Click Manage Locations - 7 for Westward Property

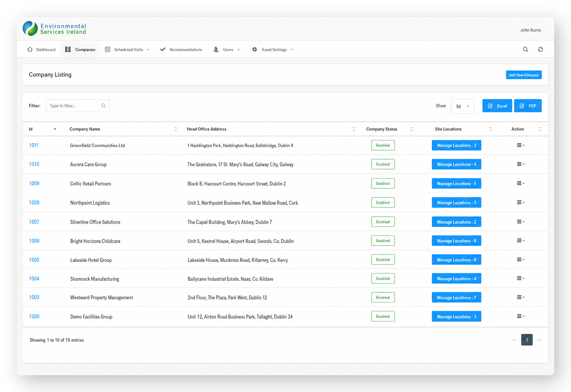click(456, 297)
